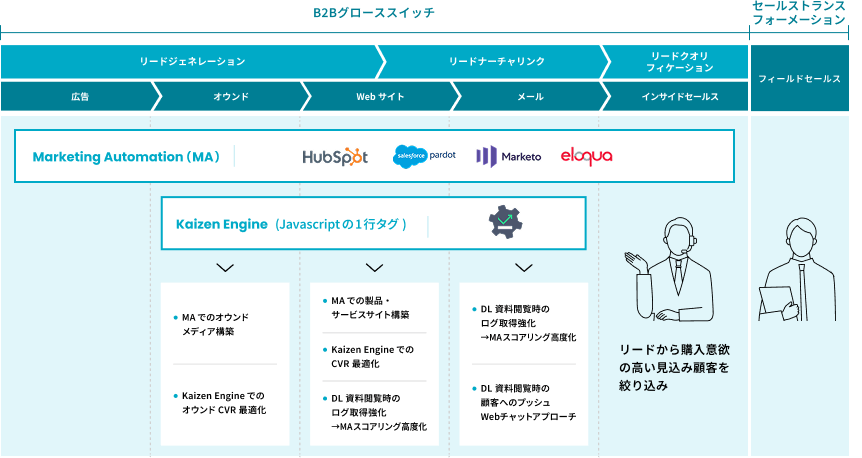This screenshot has height=458, width=862.
Task: Click the chevron above the メール card
Action: (x=524, y=268)
